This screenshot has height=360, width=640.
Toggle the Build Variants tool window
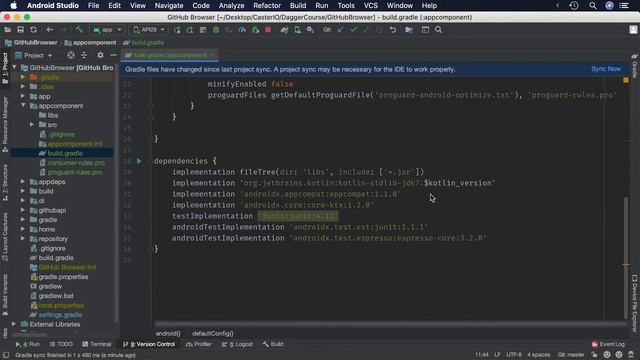pos(5,295)
